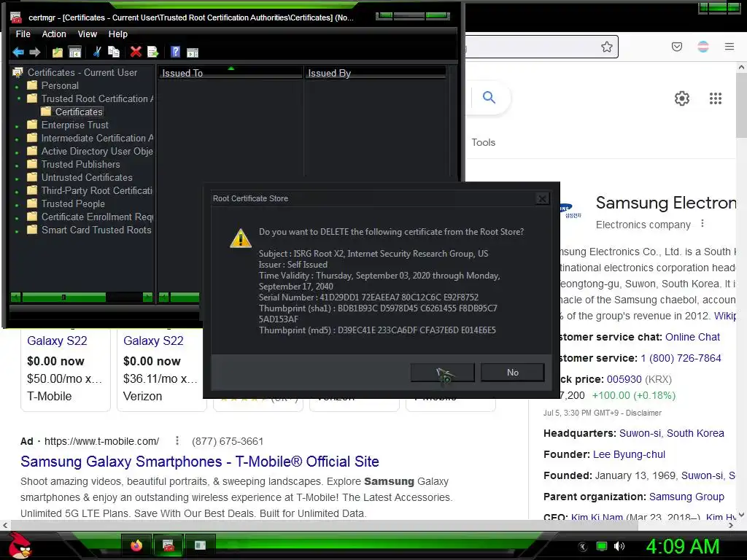This screenshot has width=747, height=560.
Task: Open Help with the question mark icon
Action: pyautogui.click(x=175, y=52)
